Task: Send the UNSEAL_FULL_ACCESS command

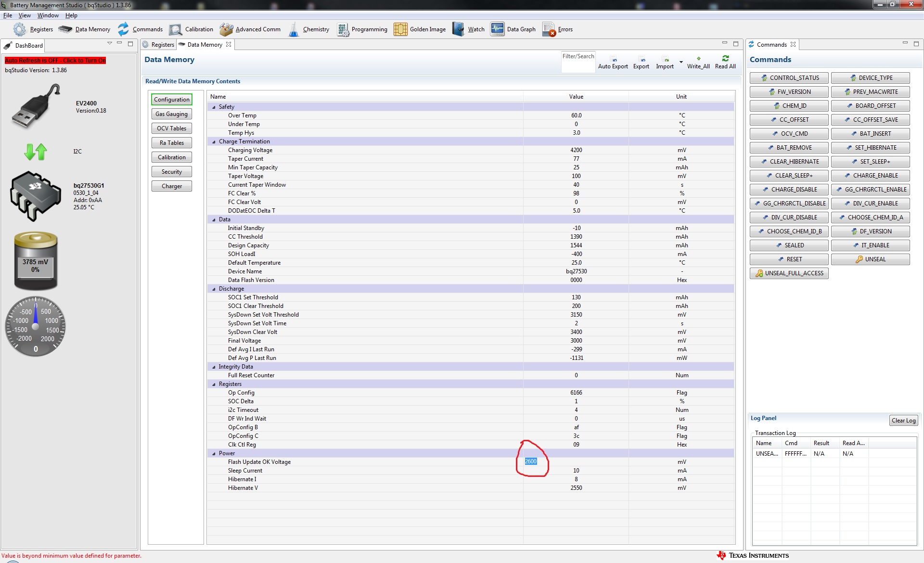Action: [789, 273]
